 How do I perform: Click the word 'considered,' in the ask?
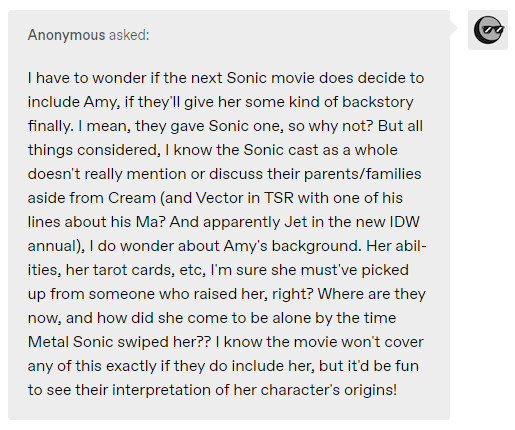[119, 150]
